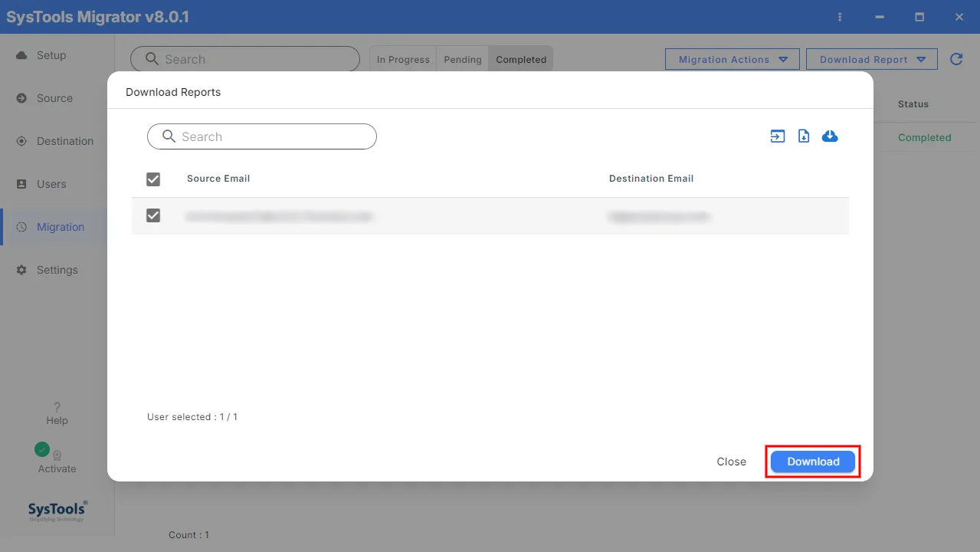Image resolution: width=980 pixels, height=552 pixels.
Task: Switch to the In Progress tab
Action: (403, 59)
